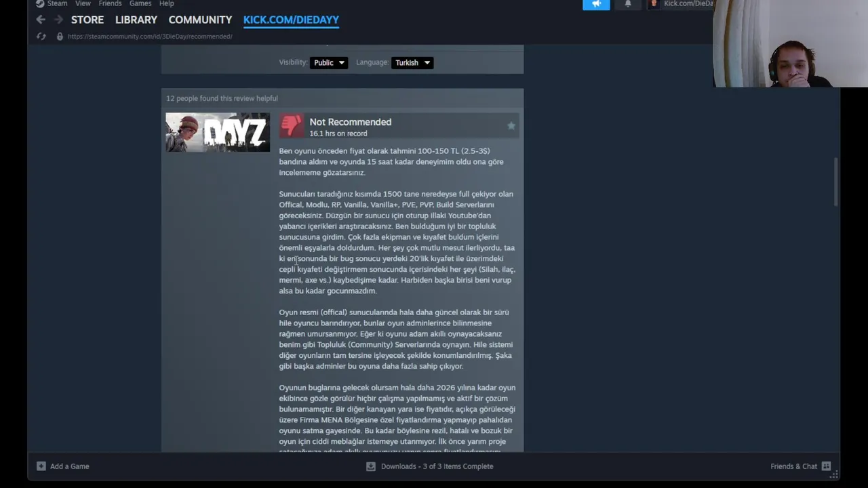Screen dimensions: 868x488
Task: Click the Add a Game plus icon
Action: click(x=41, y=466)
